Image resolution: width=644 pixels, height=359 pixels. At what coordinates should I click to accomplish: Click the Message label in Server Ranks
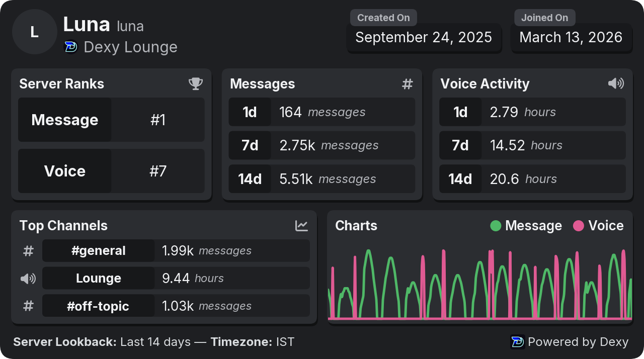(x=65, y=120)
